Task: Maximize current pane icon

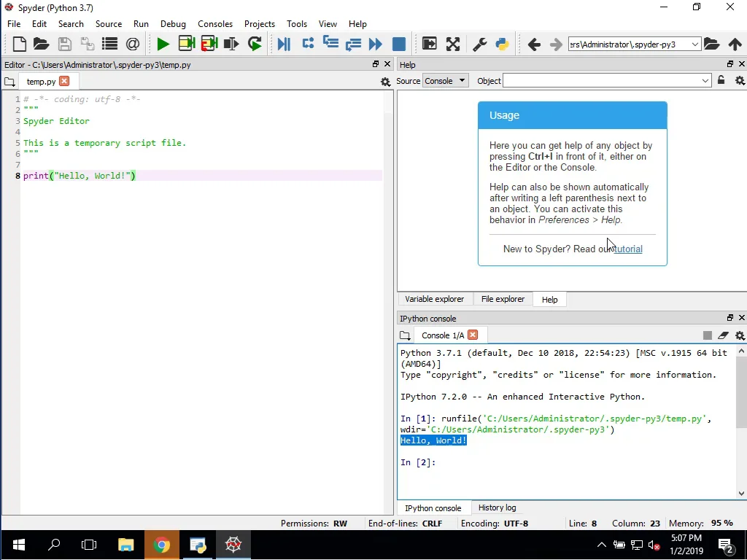Action: pyautogui.click(x=429, y=44)
